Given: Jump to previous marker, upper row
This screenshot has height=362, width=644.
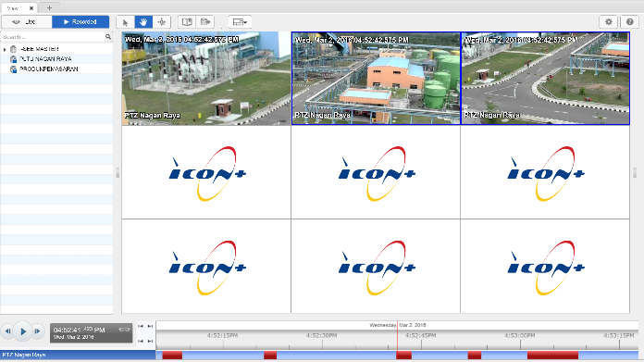Looking at the screenshot, I should [141, 326].
